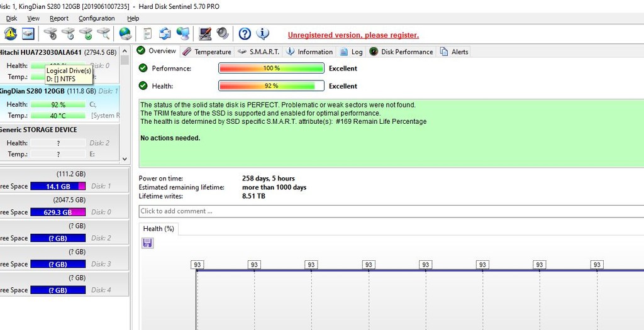Switch to the Information tab
Image resolution: width=644 pixels, height=330 pixels.
click(x=309, y=52)
